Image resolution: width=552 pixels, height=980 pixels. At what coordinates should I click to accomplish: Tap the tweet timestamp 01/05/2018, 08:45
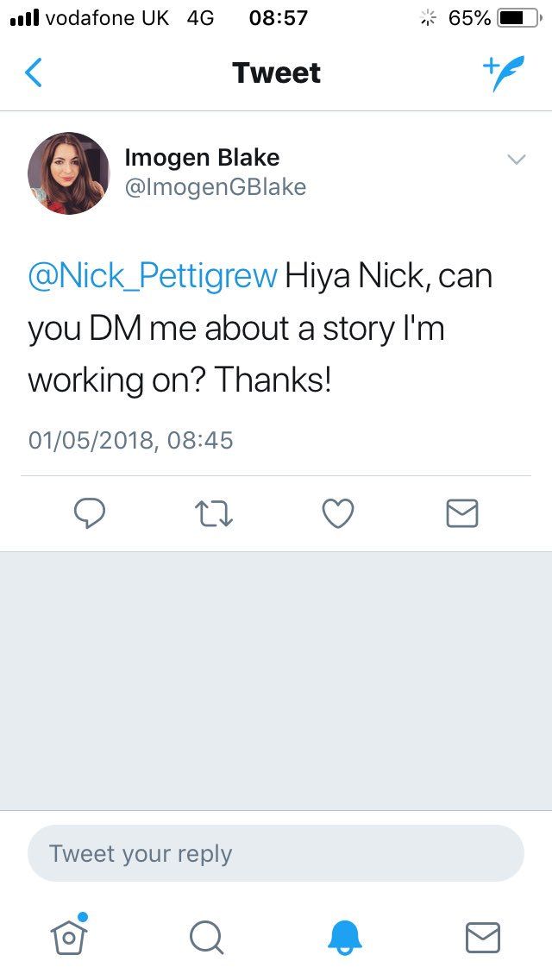(131, 441)
